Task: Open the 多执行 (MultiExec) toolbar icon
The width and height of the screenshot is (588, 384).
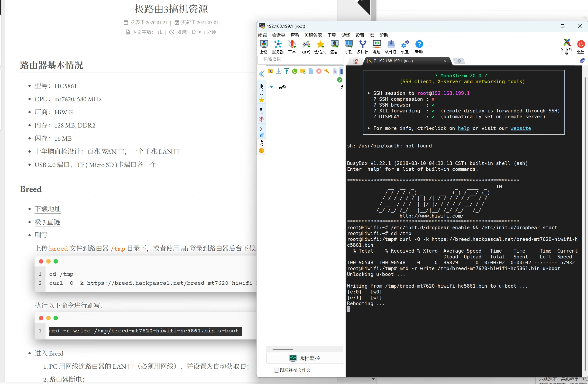Action: (362, 47)
